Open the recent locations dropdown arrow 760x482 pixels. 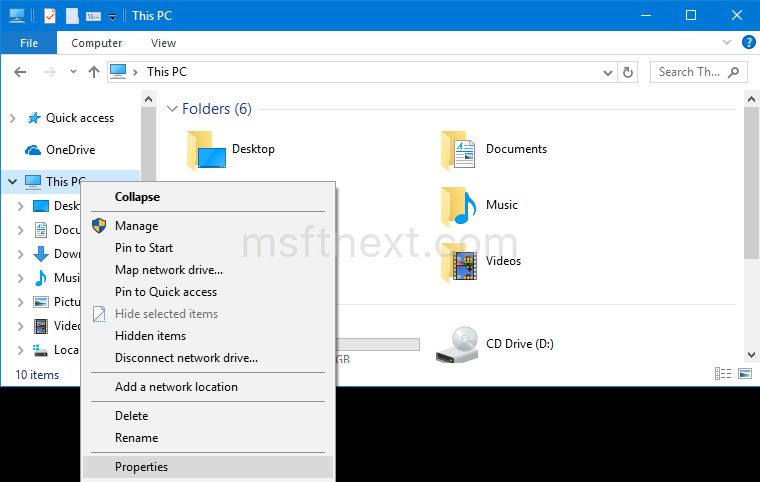[x=73, y=72]
